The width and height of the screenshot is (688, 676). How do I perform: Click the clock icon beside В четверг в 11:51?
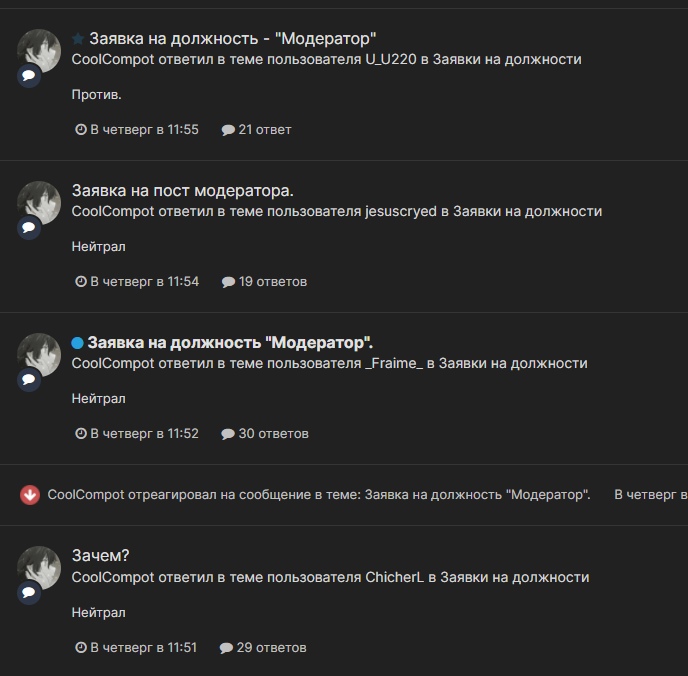pyautogui.click(x=81, y=647)
